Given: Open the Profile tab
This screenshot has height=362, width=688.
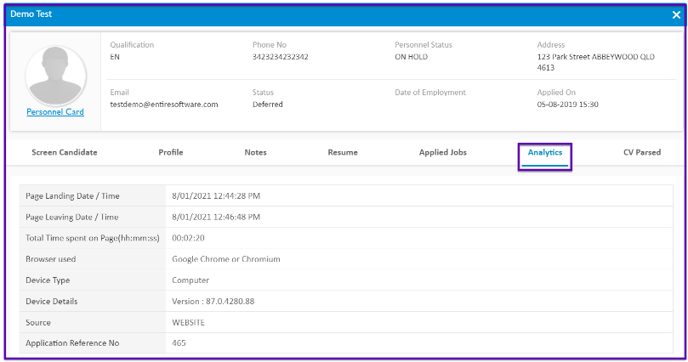Looking at the screenshot, I should (x=171, y=152).
